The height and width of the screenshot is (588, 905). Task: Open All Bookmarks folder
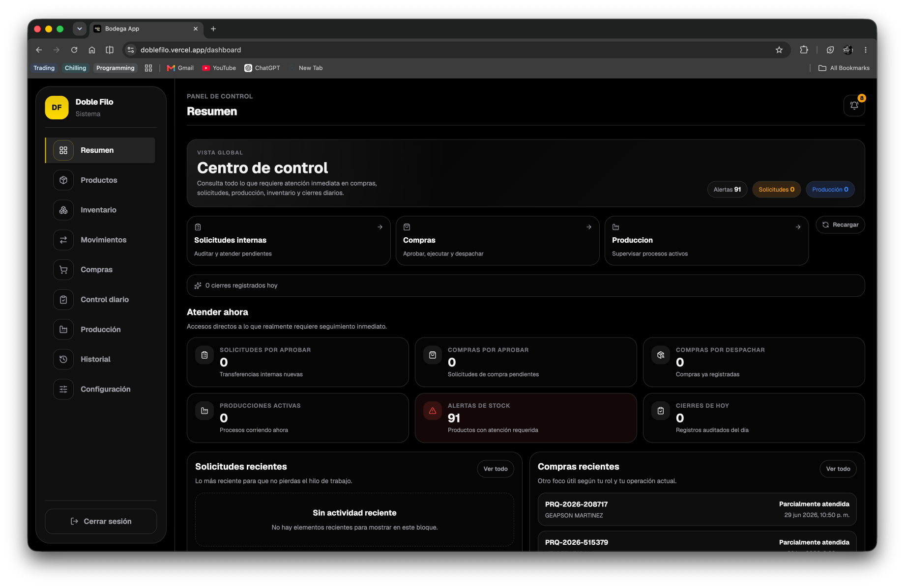[x=844, y=68]
